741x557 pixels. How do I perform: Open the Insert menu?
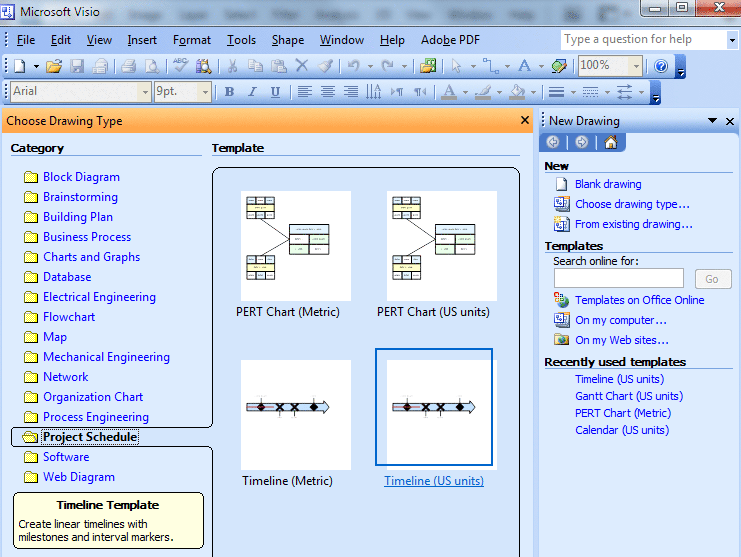(x=142, y=40)
